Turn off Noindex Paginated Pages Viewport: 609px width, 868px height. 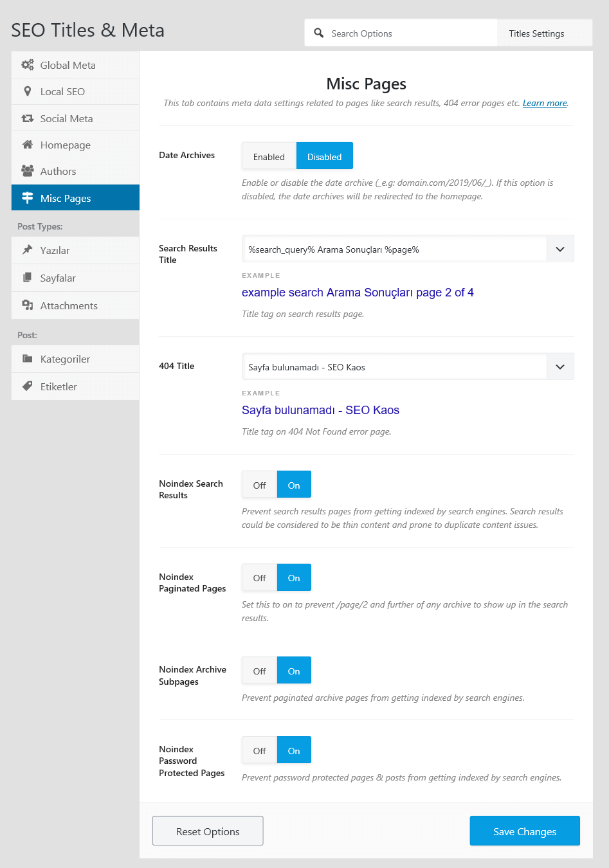click(x=259, y=577)
